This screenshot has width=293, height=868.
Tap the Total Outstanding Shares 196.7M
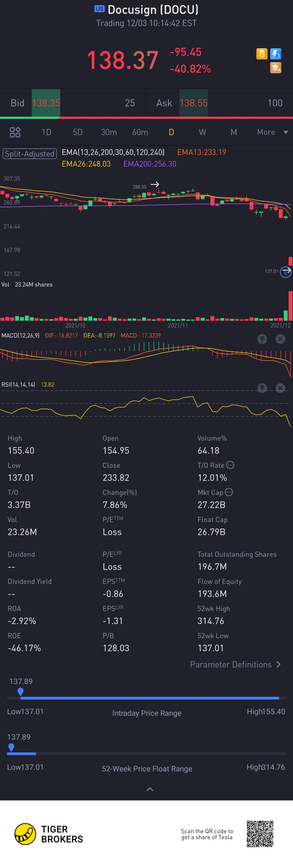click(212, 567)
